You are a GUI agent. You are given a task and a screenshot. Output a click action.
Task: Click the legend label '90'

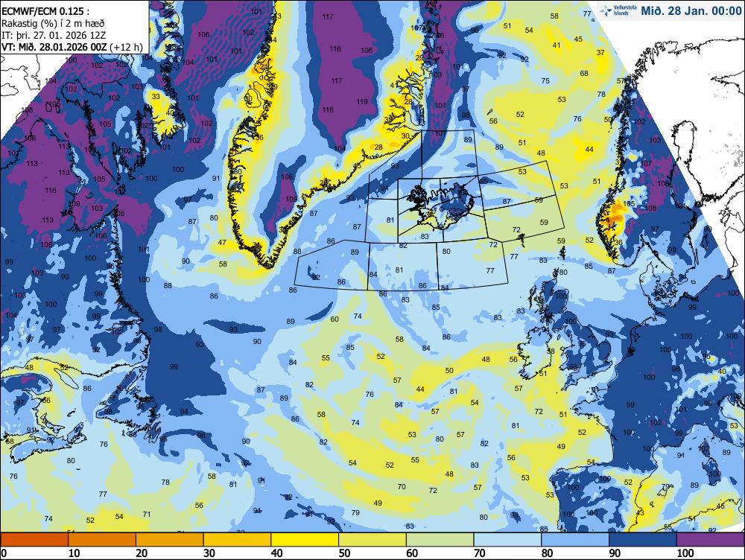click(615, 553)
